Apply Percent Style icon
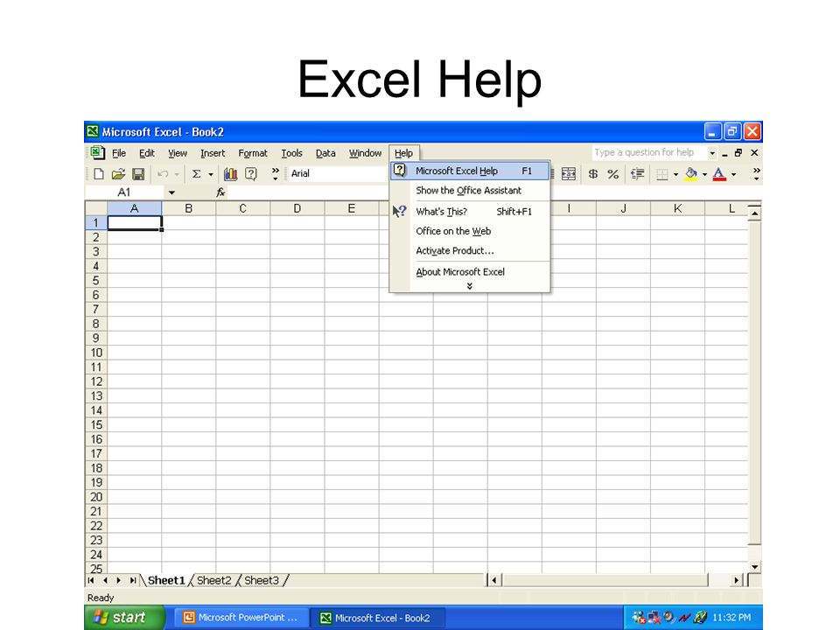The image size is (840, 630). [613, 173]
